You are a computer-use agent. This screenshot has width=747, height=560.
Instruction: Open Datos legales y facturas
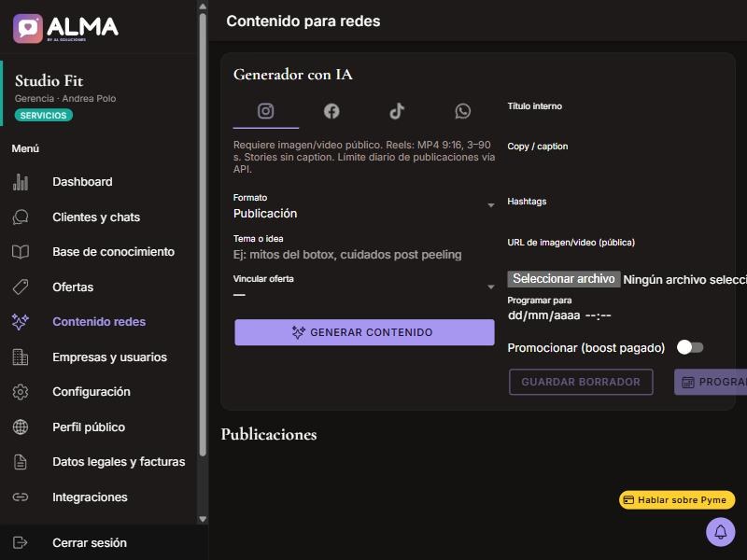(99, 462)
